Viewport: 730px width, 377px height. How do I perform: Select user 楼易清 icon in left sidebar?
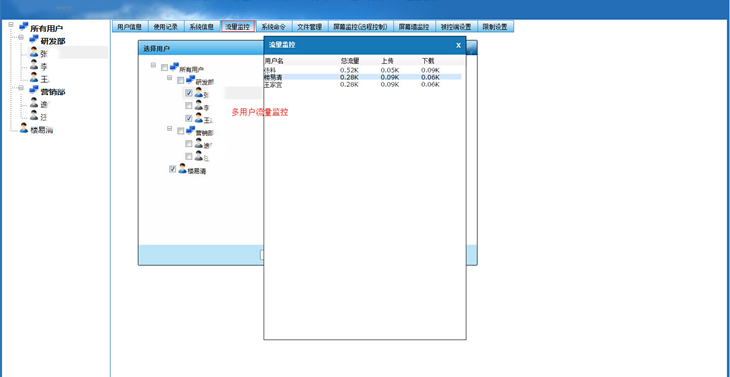[x=24, y=128]
